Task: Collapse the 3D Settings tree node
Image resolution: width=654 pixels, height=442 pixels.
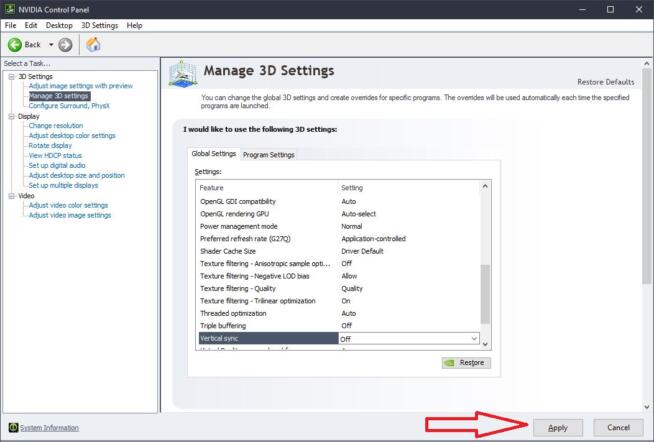Action: pos(12,77)
